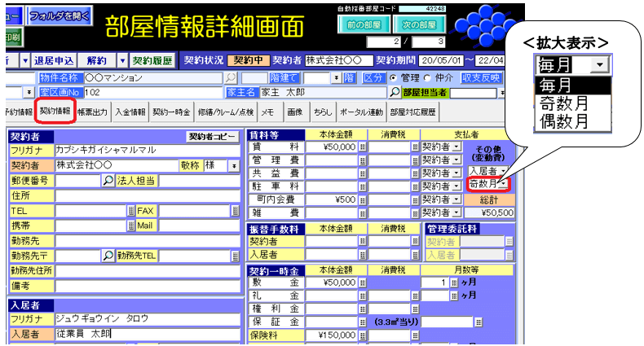Switch to the 入金情報 tab
This screenshot has width=644, height=346.
(130, 112)
